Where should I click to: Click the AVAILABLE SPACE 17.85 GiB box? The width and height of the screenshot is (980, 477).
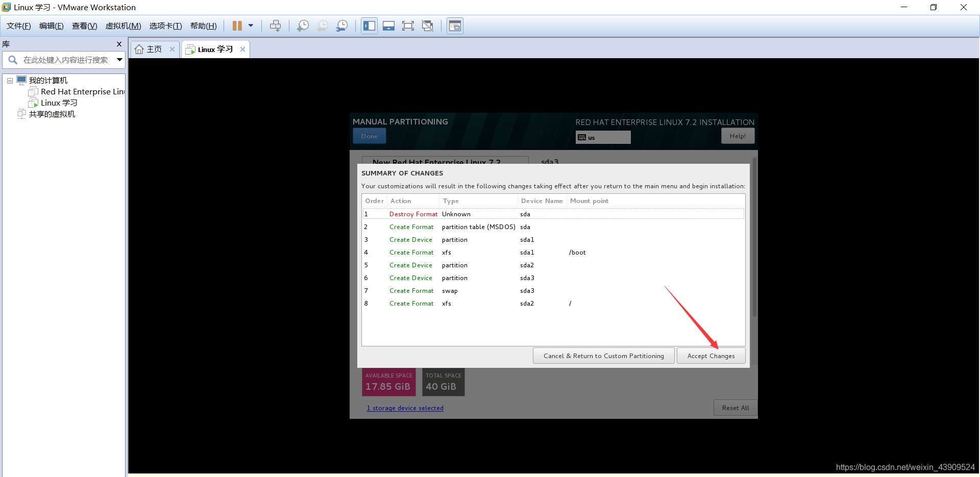pyautogui.click(x=389, y=382)
